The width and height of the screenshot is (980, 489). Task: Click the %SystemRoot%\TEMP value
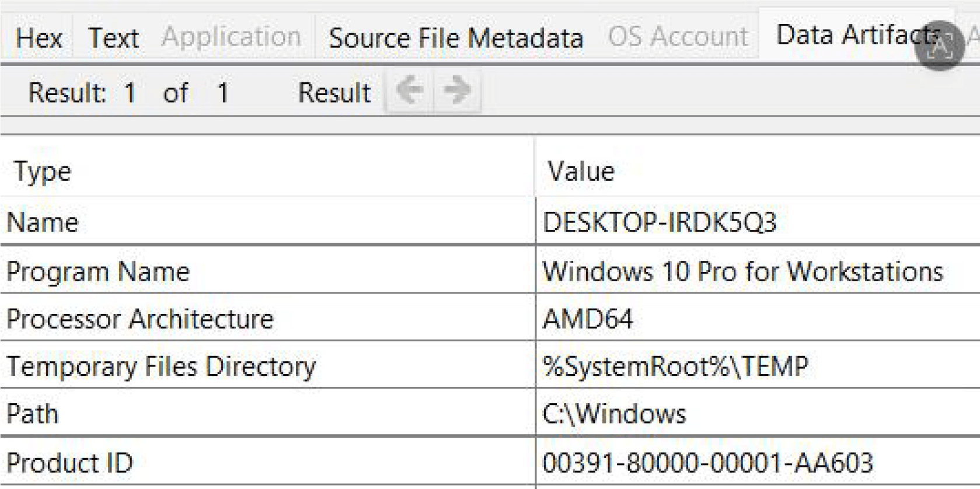(675, 366)
